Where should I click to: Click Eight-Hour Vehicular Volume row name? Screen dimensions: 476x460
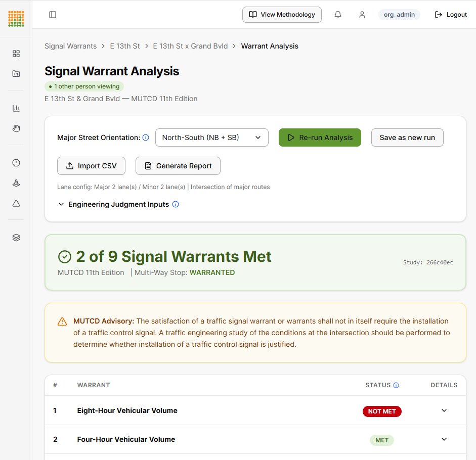(127, 410)
